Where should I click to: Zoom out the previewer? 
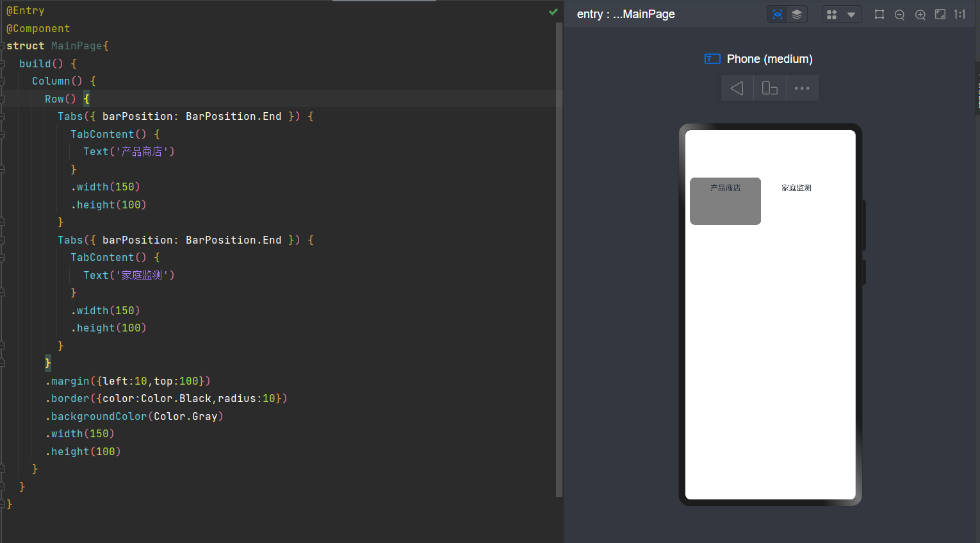click(x=900, y=15)
